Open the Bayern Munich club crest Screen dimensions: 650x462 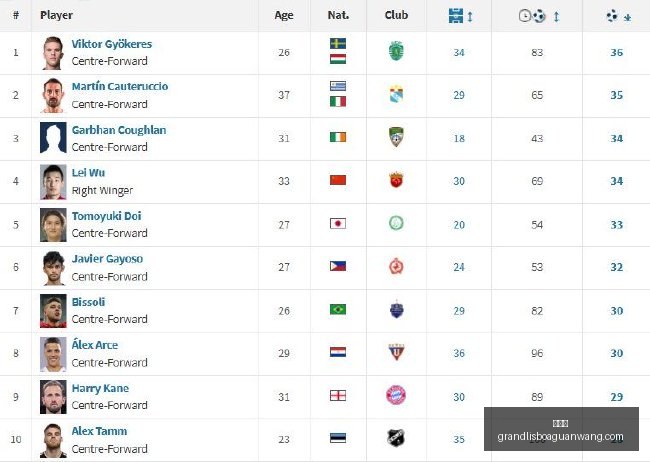pos(396,395)
